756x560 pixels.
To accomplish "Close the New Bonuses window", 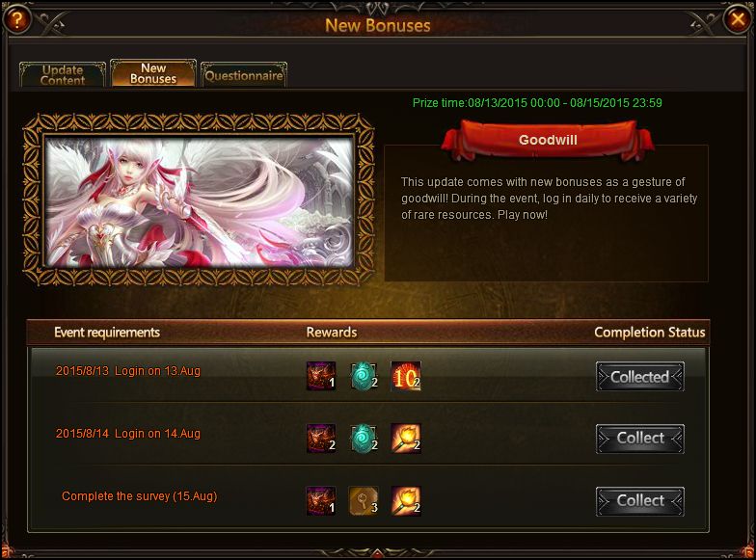I will [738, 19].
